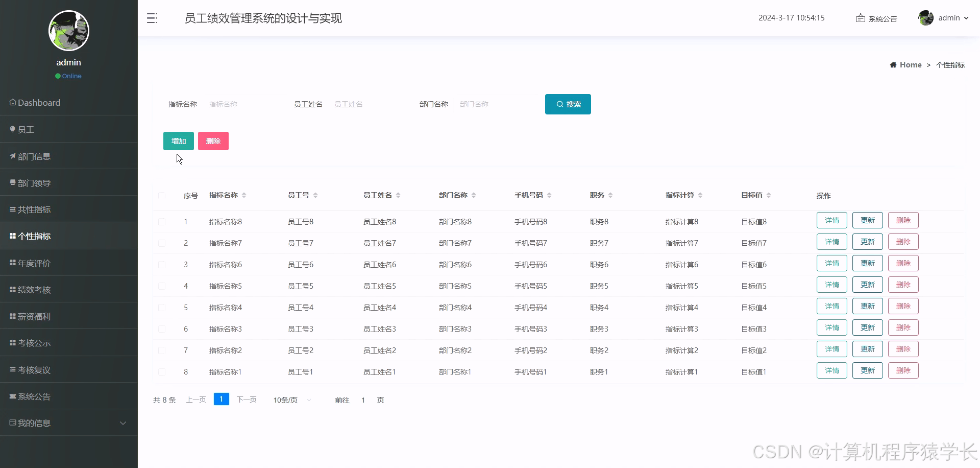This screenshot has width=980, height=468.
Task: Expand the 我的信息 submenu chevron
Action: point(123,423)
